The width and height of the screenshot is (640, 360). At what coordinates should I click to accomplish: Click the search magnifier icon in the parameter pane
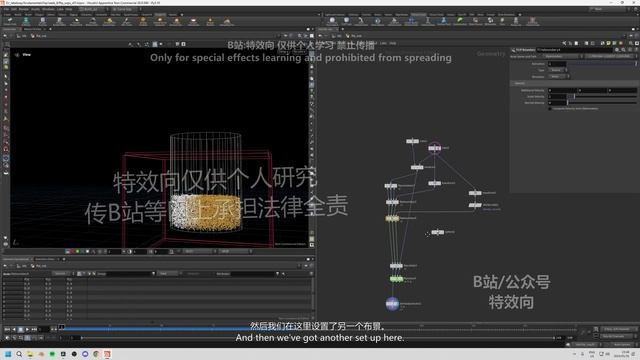(x=623, y=50)
